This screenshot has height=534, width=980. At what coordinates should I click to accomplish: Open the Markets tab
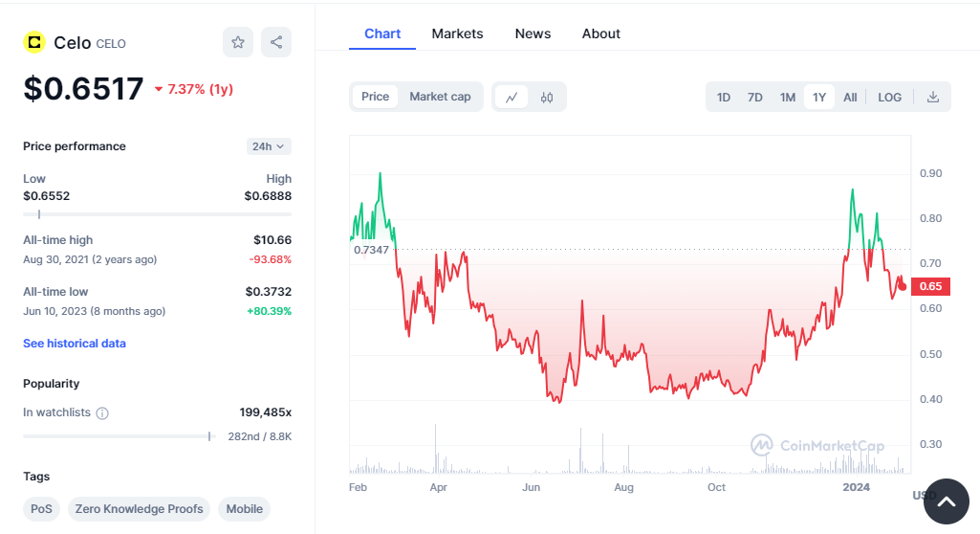pyautogui.click(x=457, y=33)
